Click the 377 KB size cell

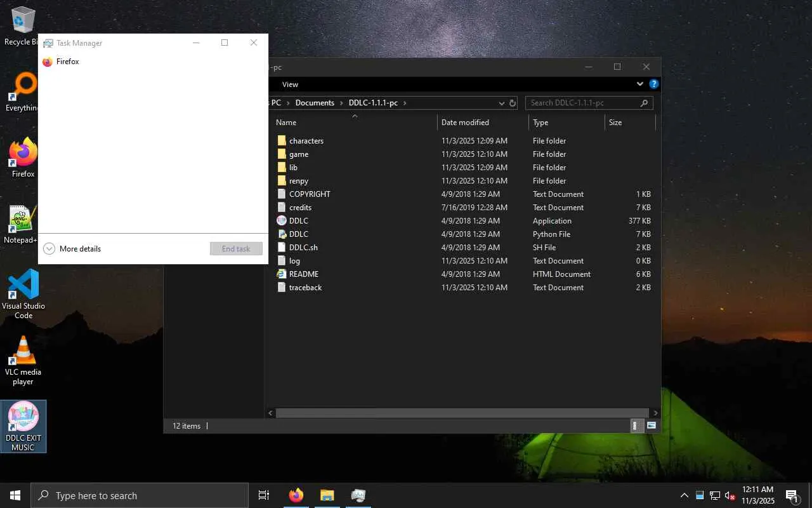coord(639,221)
